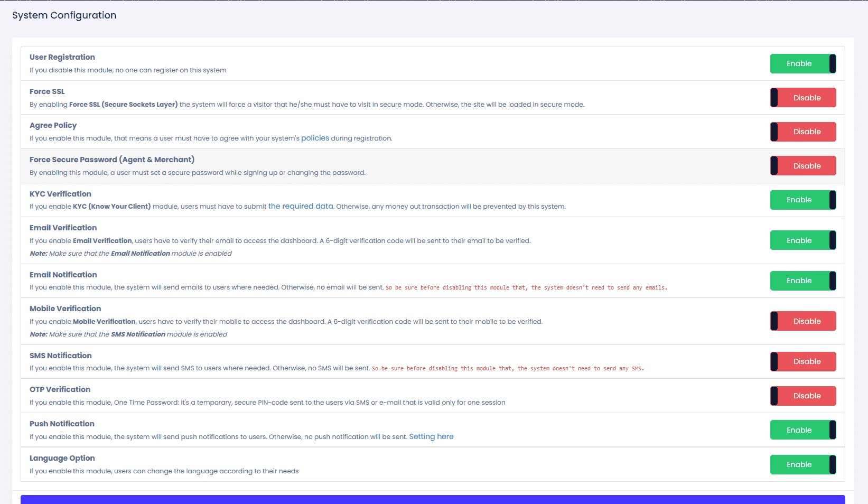Click the blue submit bar at bottom
Image resolution: width=868 pixels, height=504 pixels.
tap(433, 499)
